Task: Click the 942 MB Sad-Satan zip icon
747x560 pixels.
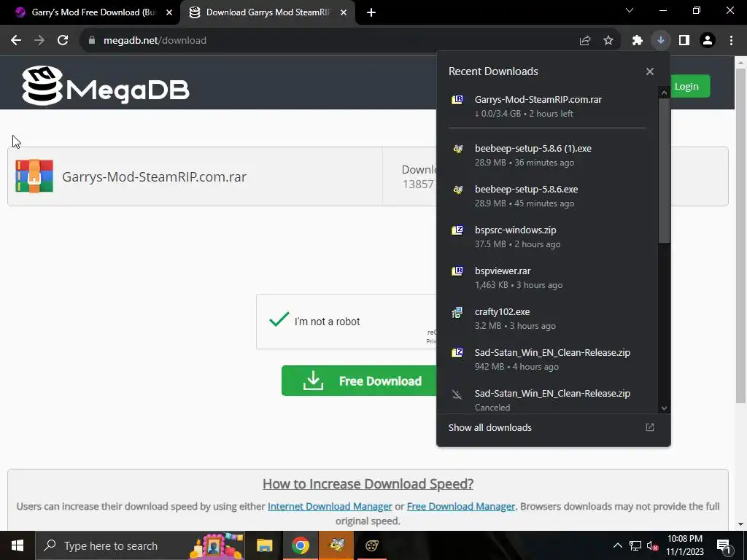Action: pyautogui.click(x=457, y=353)
